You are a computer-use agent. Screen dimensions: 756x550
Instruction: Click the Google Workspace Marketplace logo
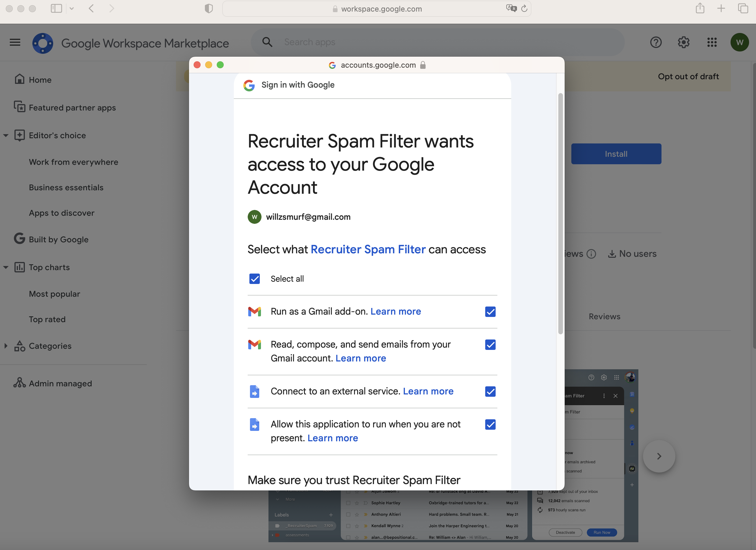43,43
